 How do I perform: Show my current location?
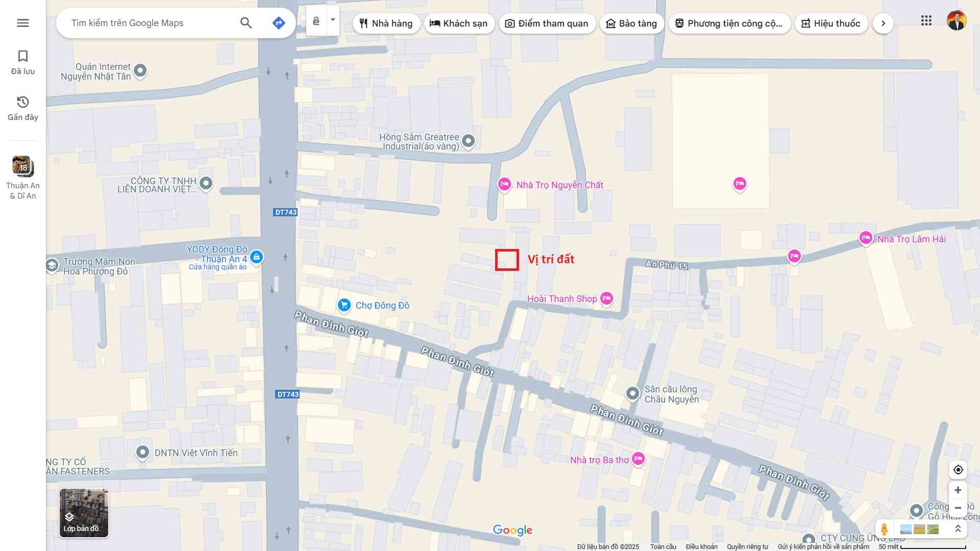coord(958,469)
